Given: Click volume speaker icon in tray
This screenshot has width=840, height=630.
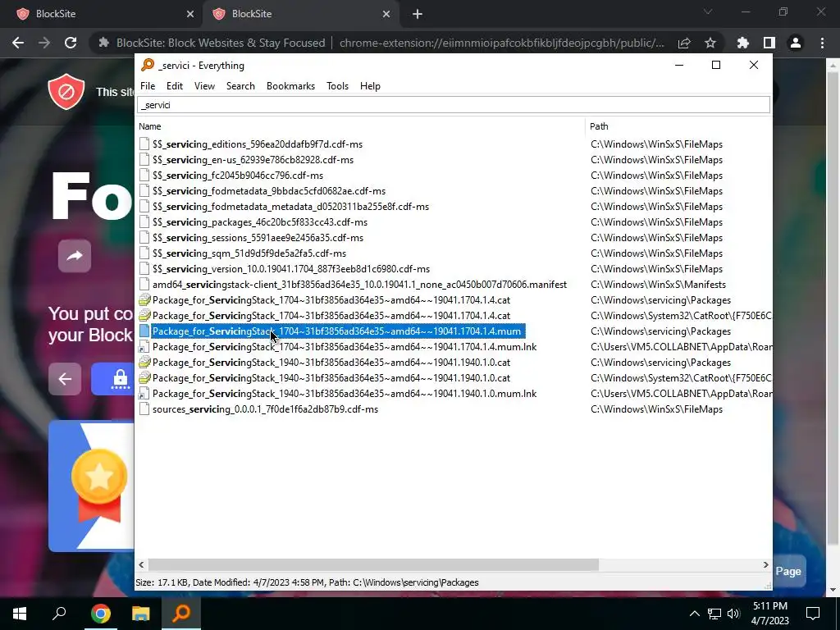Looking at the screenshot, I should click(733, 614).
